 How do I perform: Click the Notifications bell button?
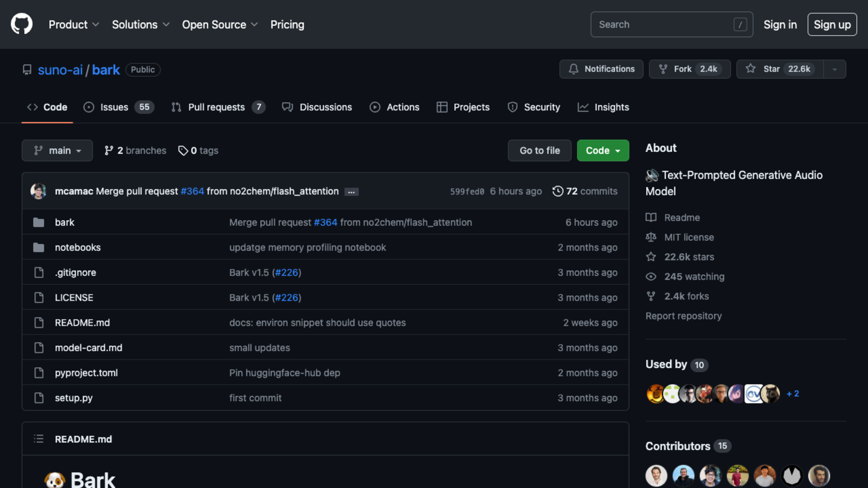coord(601,69)
